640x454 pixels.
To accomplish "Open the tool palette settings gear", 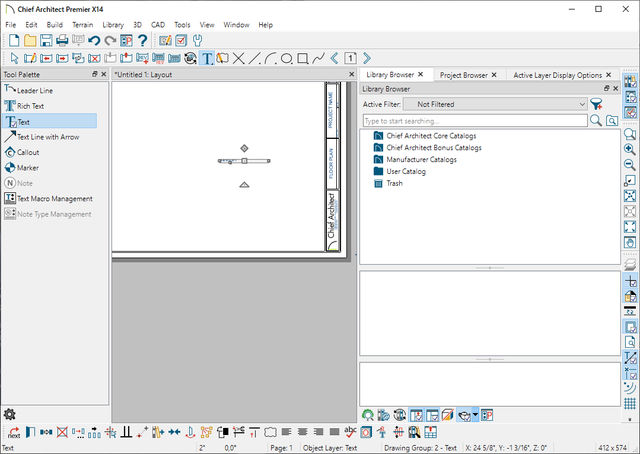I will pyautogui.click(x=10, y=414).
